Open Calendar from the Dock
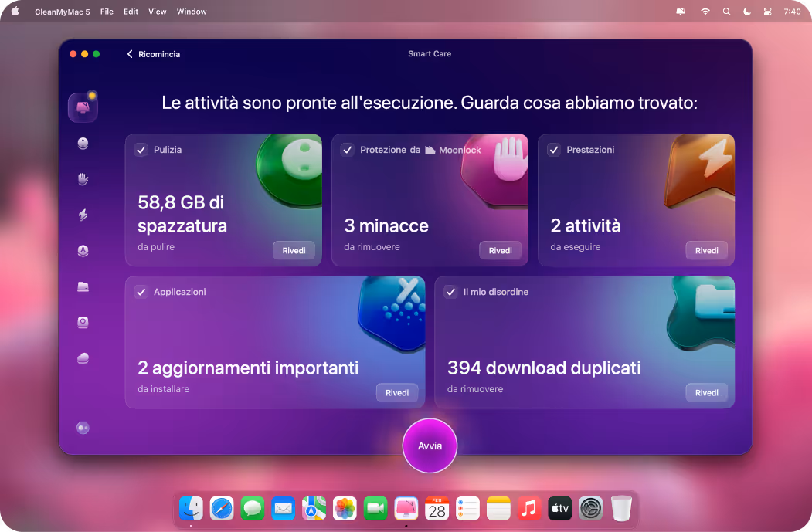Screen dimensions: 812x532 tap(437, 509)
